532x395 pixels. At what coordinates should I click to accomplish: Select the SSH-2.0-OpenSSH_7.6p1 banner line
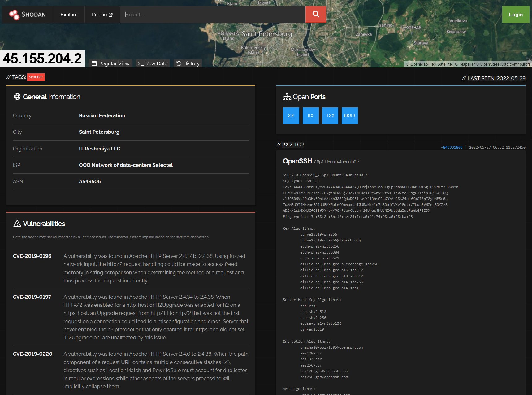(325, 175)
